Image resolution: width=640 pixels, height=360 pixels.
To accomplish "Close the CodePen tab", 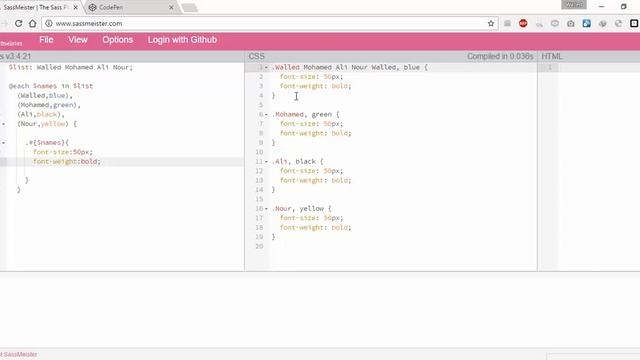I will pyautogui.click(x=171, y=7).
